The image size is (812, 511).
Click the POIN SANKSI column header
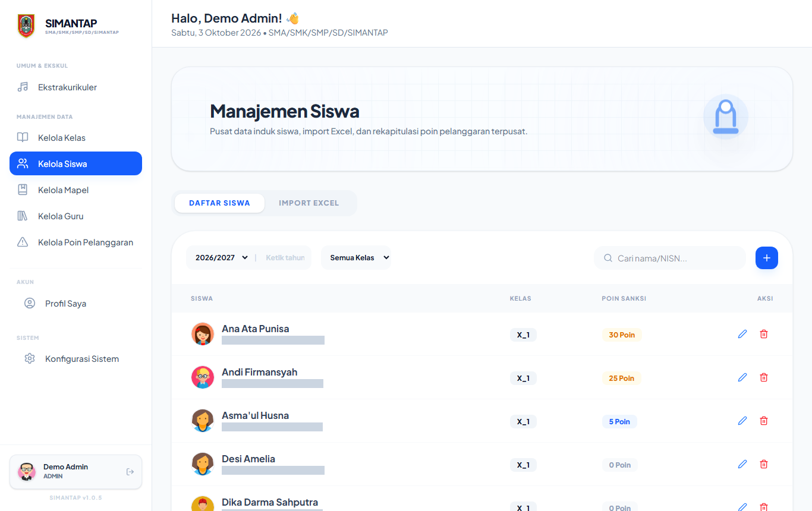click(x=624, y=298)
